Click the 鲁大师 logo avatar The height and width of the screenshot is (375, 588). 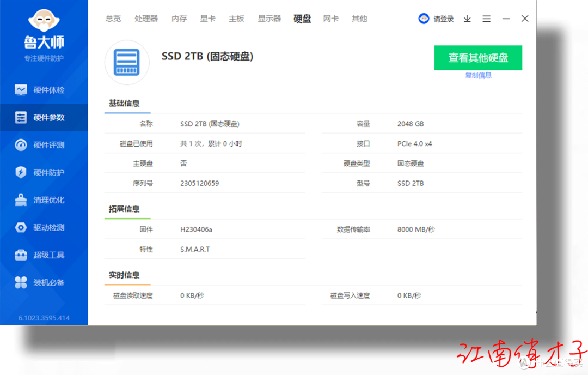pos(44,21)
